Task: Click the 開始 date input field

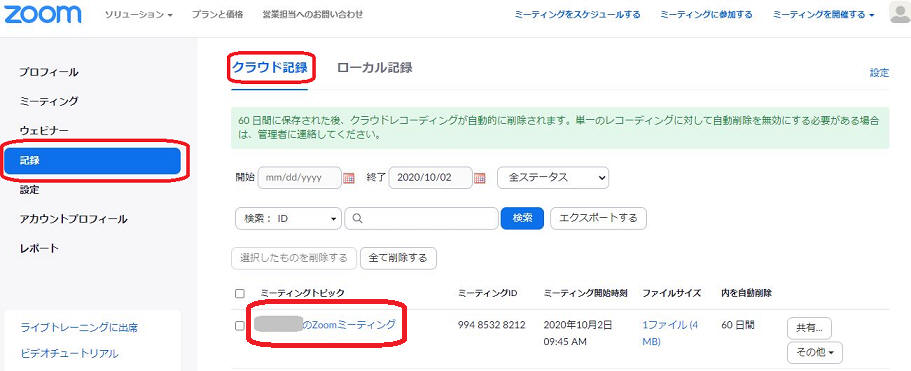Action: [x=300, y=178]
